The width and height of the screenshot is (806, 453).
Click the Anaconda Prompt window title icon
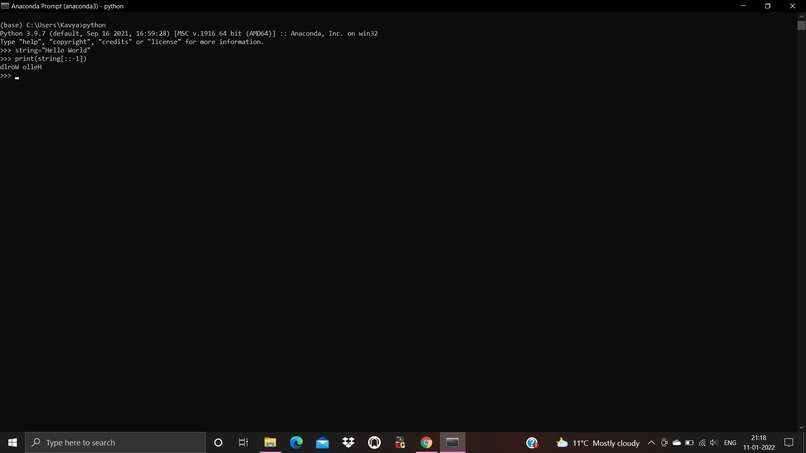click(x=5, y=6)
